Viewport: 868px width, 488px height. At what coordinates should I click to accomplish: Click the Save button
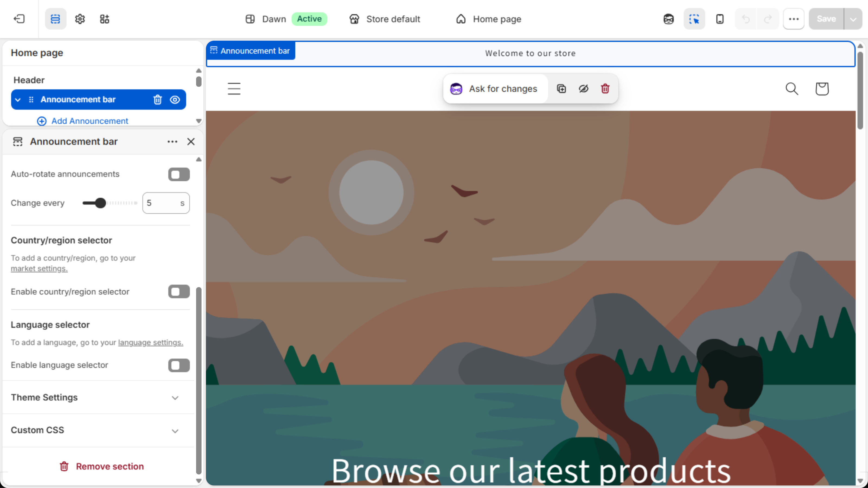826,19
